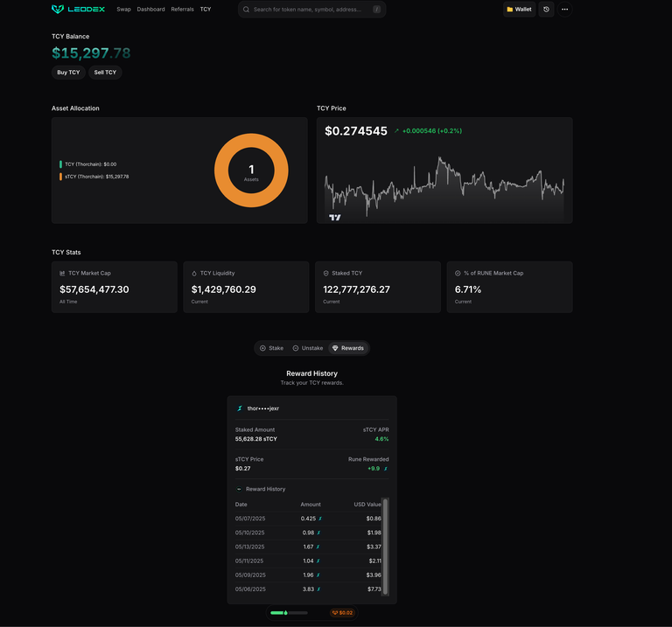Image resolution: width=672 pixels, height=627 pixels.
Task: Click the green gas level progress bar
Action: pos(289,613)
